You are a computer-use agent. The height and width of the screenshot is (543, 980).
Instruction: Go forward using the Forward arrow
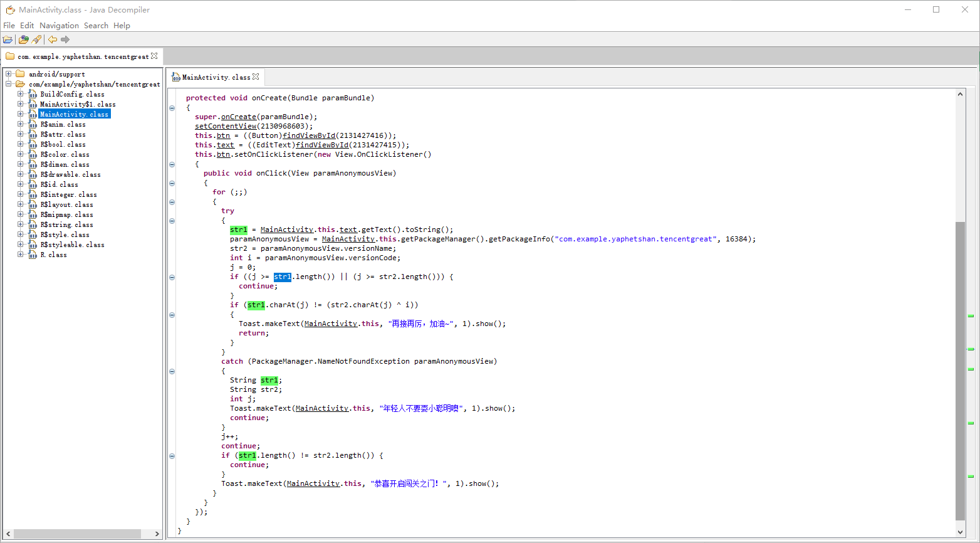click(65, 40)
